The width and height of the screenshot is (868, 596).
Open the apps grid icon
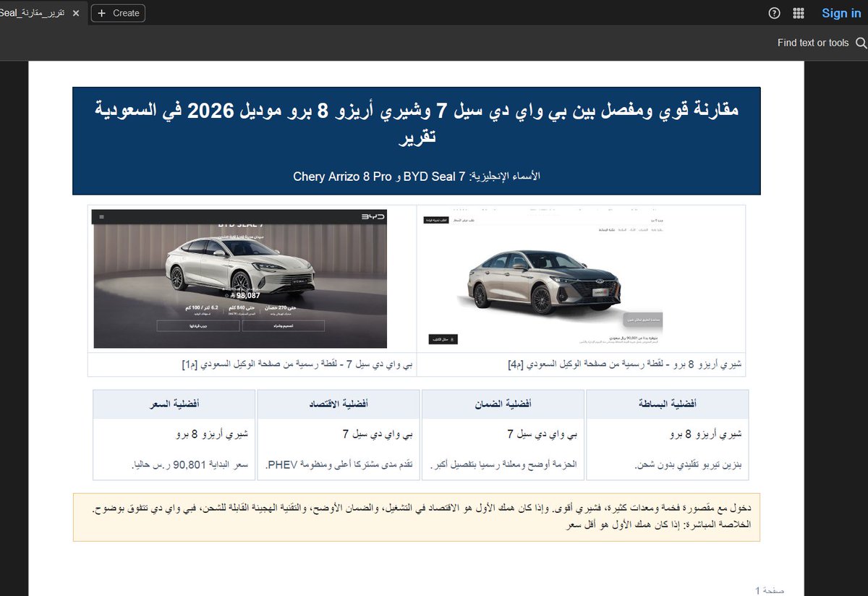[x=799, y=13]
